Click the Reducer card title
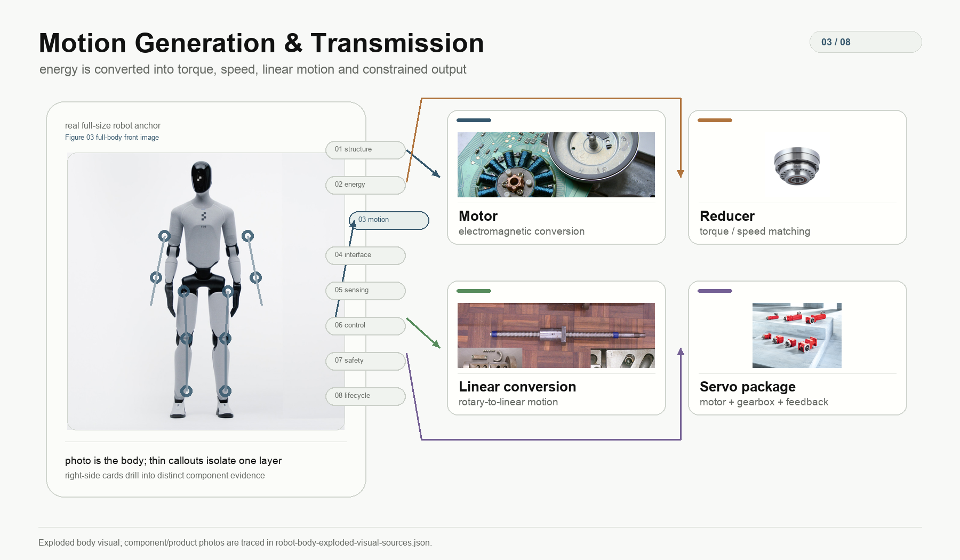960x560 pixels. [x=727, y=216]
